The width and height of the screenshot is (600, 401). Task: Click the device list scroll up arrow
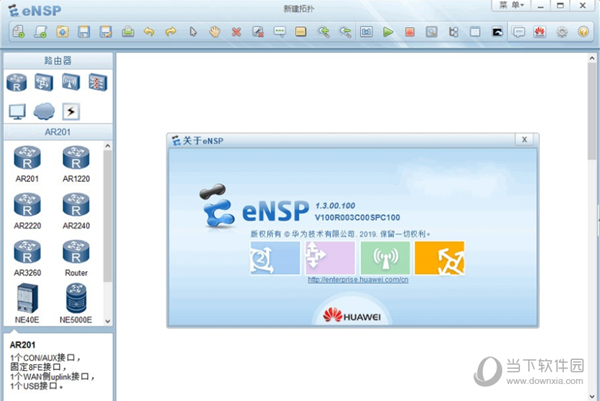coord(108,146)
